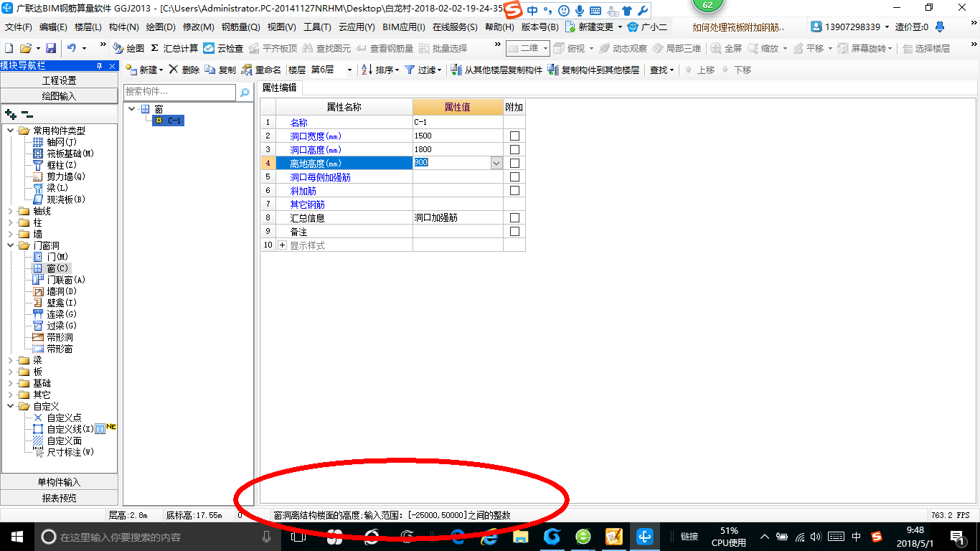Open Windows Start menu
The image size is (980, 551).
tap(17, 536)
